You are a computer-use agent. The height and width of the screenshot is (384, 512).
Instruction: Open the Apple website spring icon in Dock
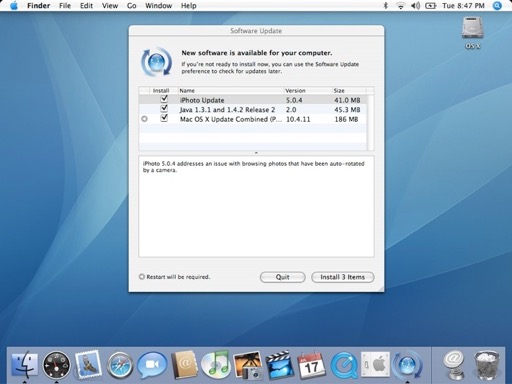pyautogui.click(x=454, y=365)
